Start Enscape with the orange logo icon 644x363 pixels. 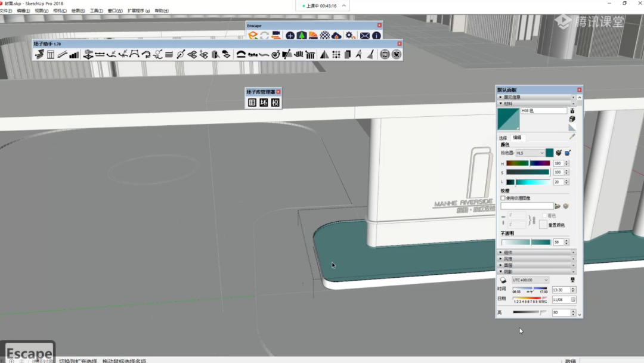point(253,36)
